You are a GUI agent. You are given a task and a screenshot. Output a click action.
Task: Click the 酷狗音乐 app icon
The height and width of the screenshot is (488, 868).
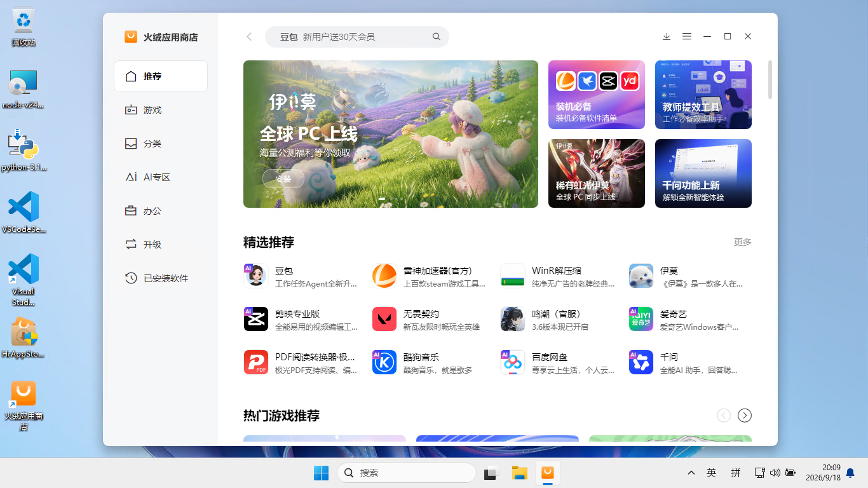click(x=384, y=362)
